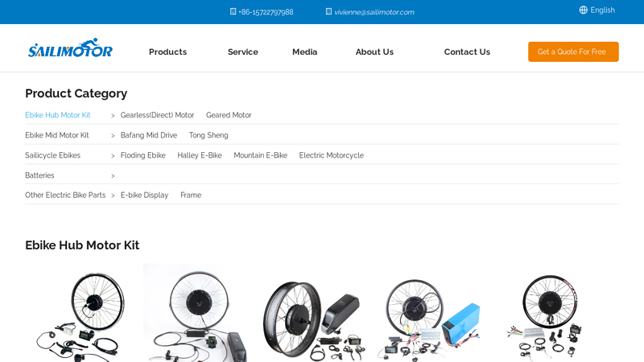
Task: Click the globe language icon
Action: 583,10
